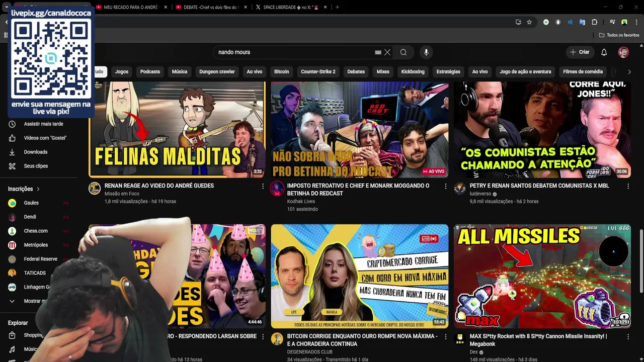Select the Debates filter chip
Image resolution: width=644 pixels, height=362 pixels.
(356, 72)
